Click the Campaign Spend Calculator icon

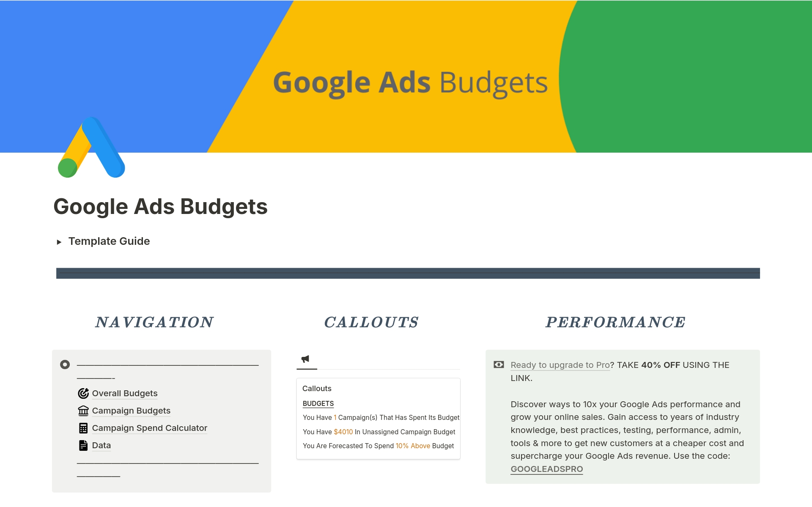coord(83,428)
